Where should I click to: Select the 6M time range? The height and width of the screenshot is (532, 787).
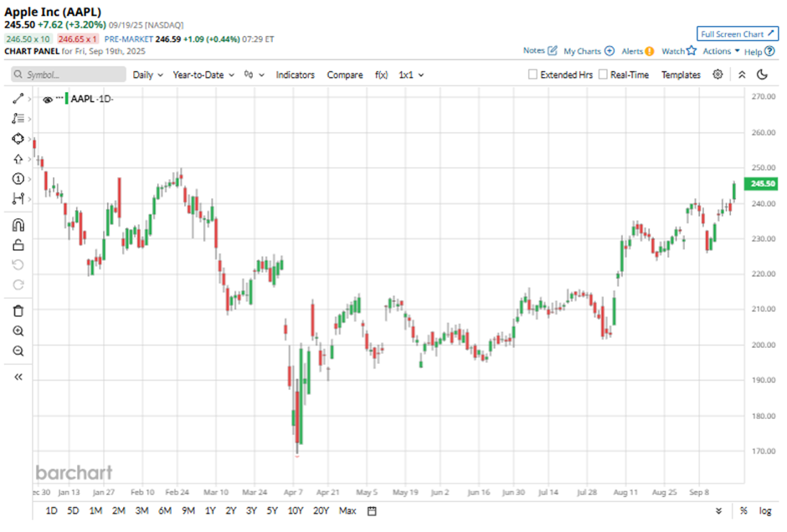(164, 510)
